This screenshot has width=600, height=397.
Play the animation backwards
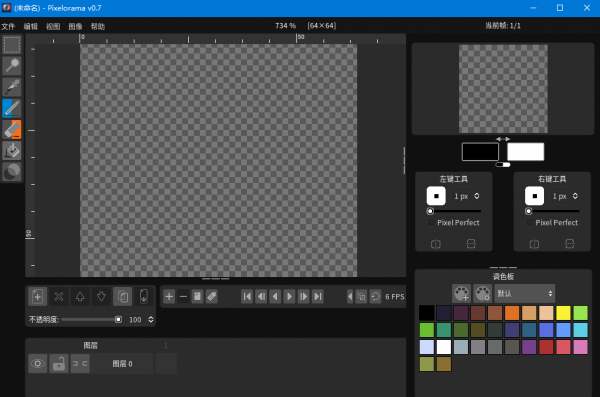pyautogui.click(x=276, y=296)
